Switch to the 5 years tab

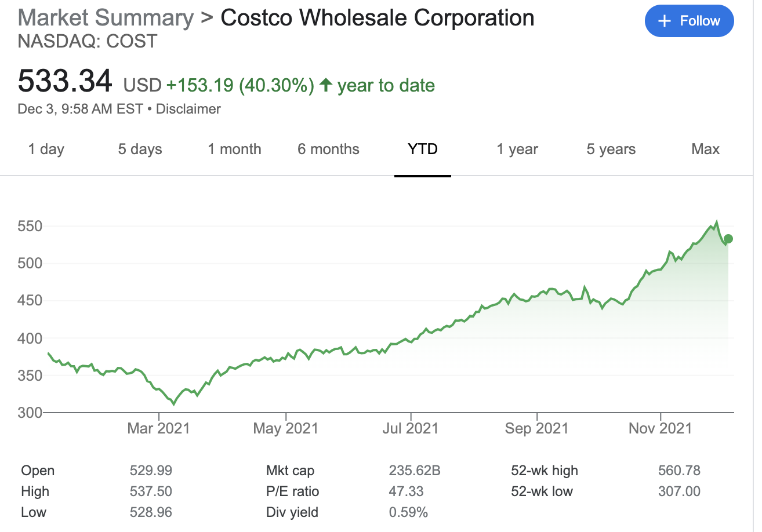pyautogui.click(x=611, y=149)
